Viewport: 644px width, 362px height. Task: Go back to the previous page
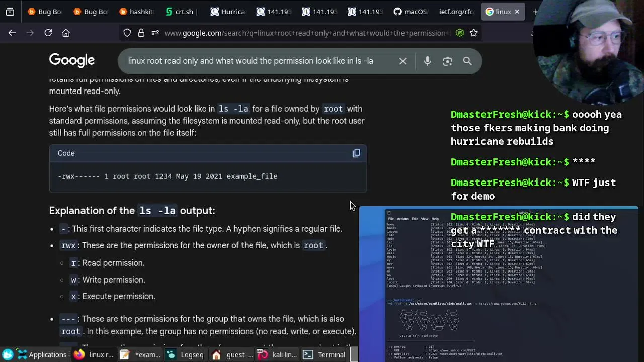(x=12, y=33)
